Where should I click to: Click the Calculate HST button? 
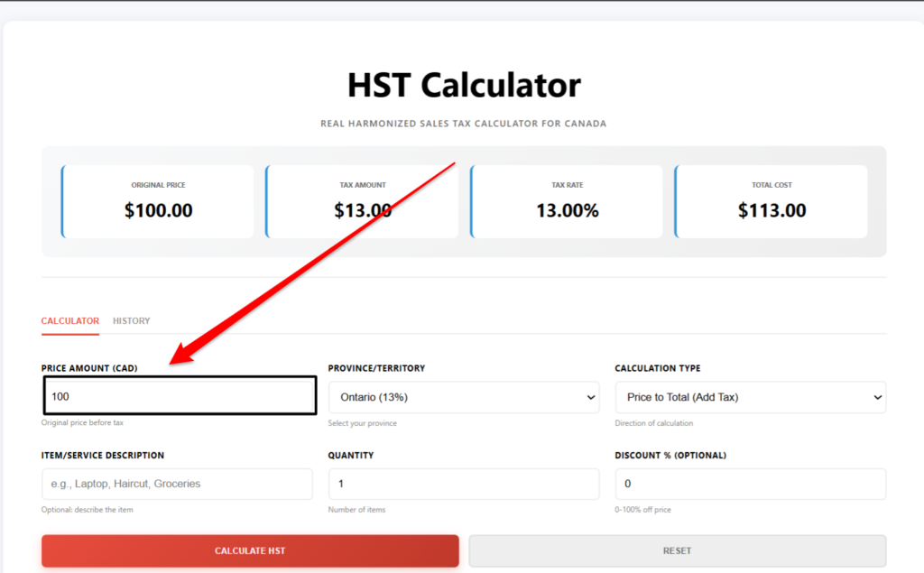tap(250, 550)
